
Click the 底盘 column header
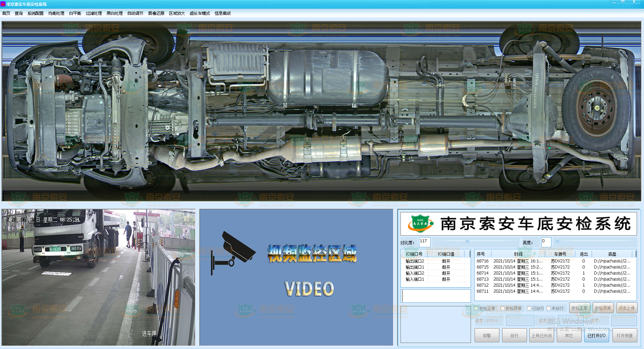point(612,254)
